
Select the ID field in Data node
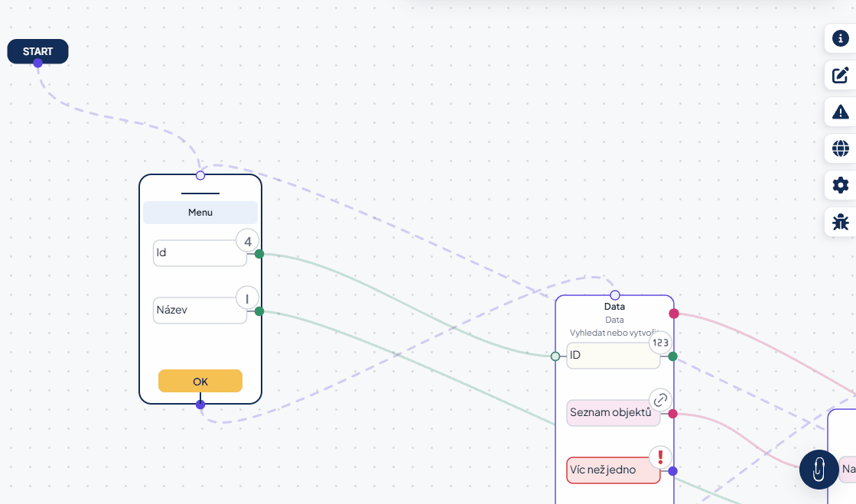(x=613, y=356)
